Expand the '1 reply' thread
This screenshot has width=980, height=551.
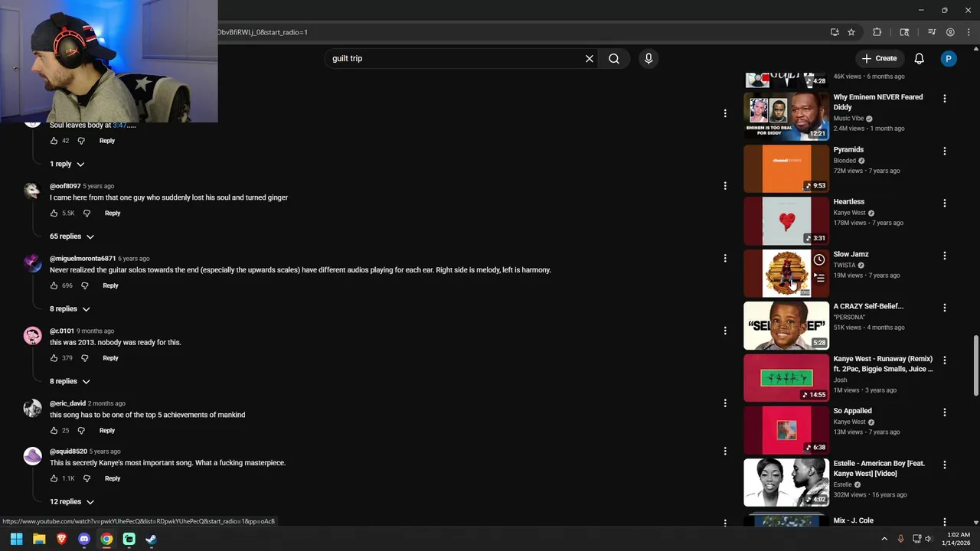[x=67, y=164]
